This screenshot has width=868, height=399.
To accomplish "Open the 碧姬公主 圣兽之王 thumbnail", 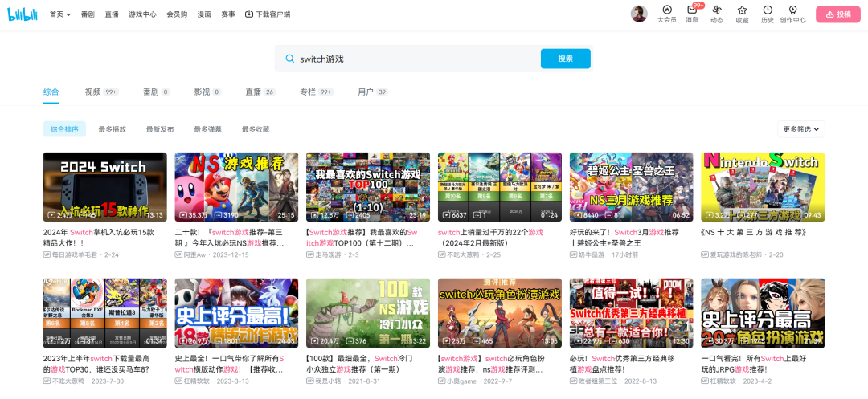I will (631, 187).
